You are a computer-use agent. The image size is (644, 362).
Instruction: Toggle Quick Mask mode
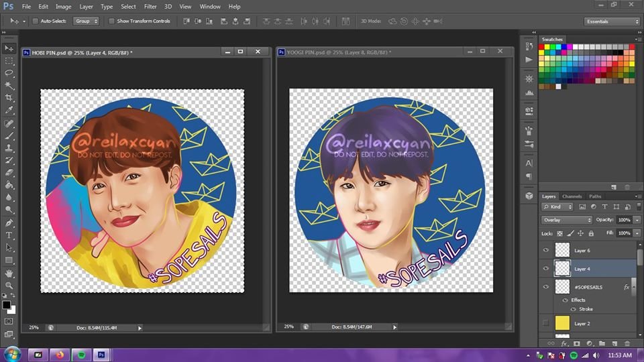click(9, 321)
